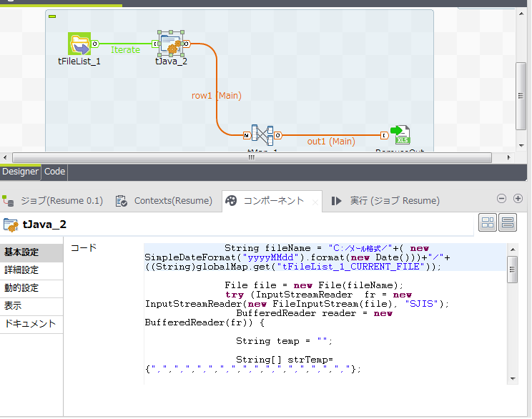Viewport: 532px width, 419px height.
Task: Click the canvas horizontal scrollbar thumb
Action: click(x=252, y=157)
